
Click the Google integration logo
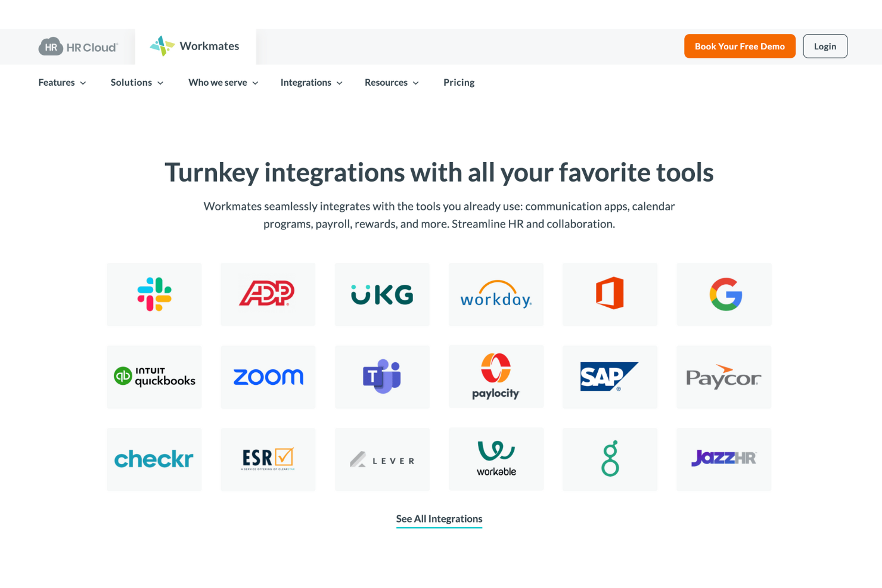click(723, 294)
